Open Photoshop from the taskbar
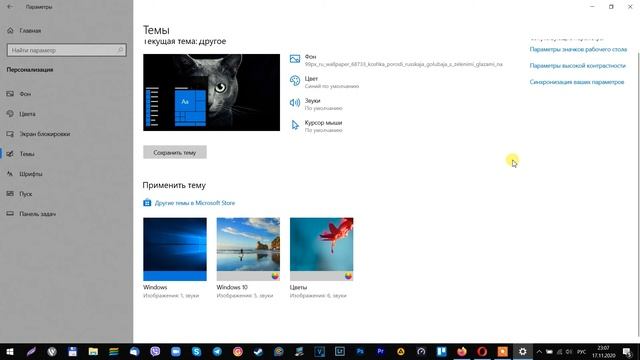Screen dimensions: 640x360 pyautogui.click(x=360, y=351)
